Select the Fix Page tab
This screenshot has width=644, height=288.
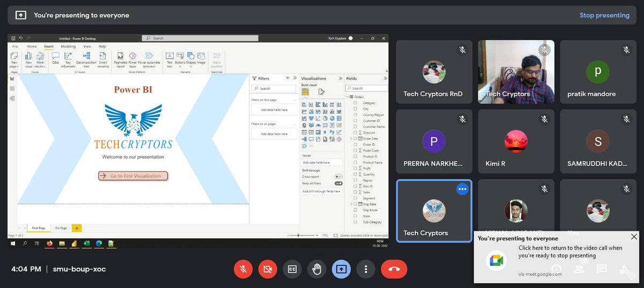[61, 228]
